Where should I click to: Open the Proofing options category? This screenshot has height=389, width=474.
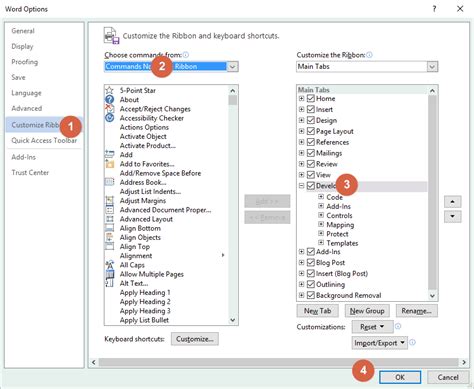pos(25,62)
